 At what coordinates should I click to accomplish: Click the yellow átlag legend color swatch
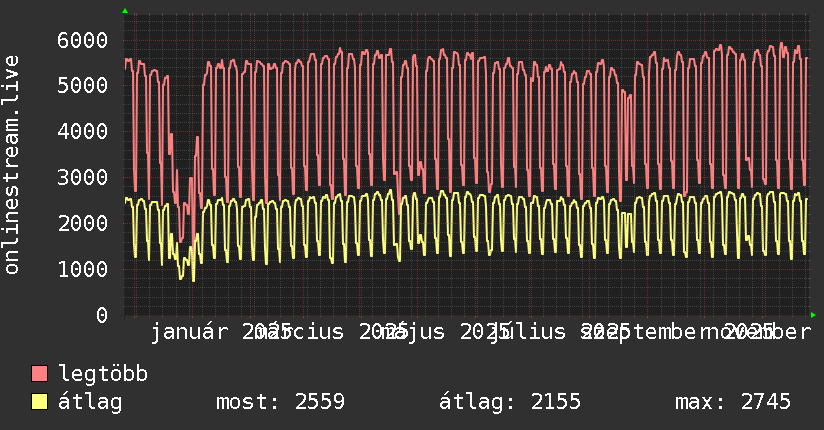point(40,403)
